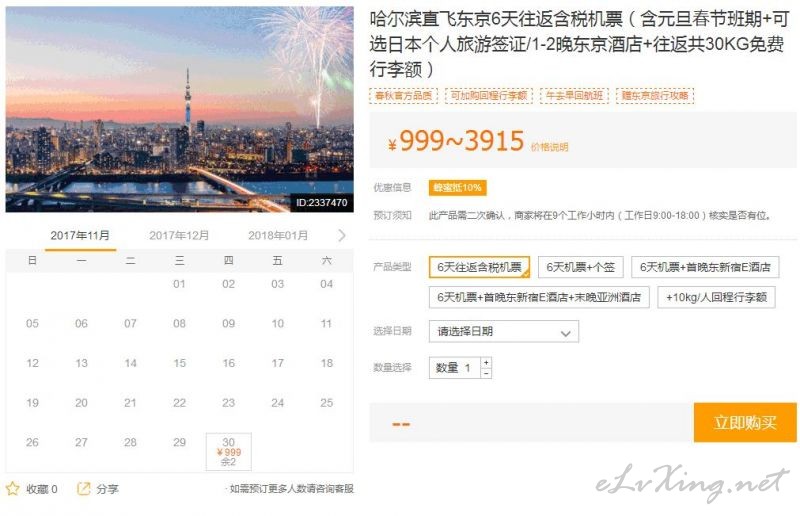Viewport: 800px width, 516px height.
Task: Click calendar date 07
Action: [x=131, y=323]
